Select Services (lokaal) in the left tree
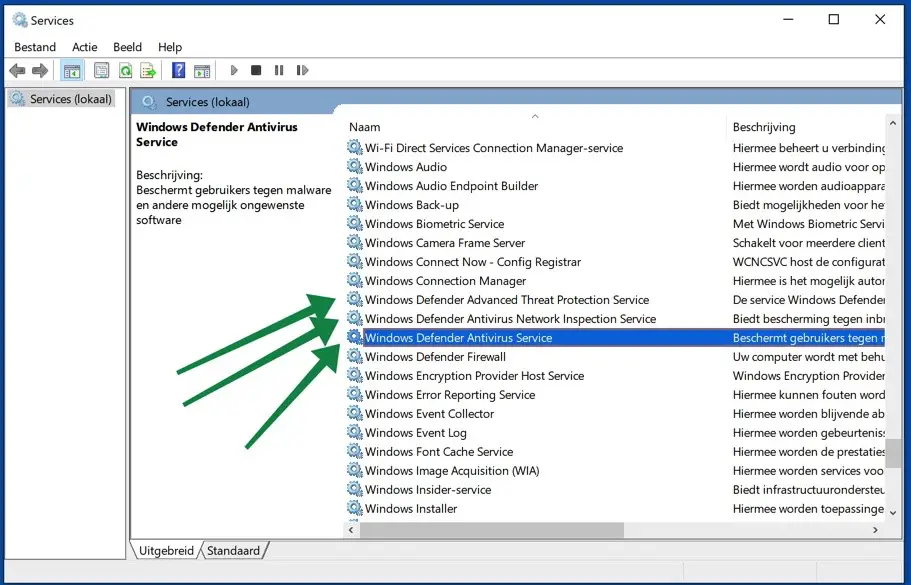Image resolution: width=911 pixels, height=585 pixels. (62, 99)
